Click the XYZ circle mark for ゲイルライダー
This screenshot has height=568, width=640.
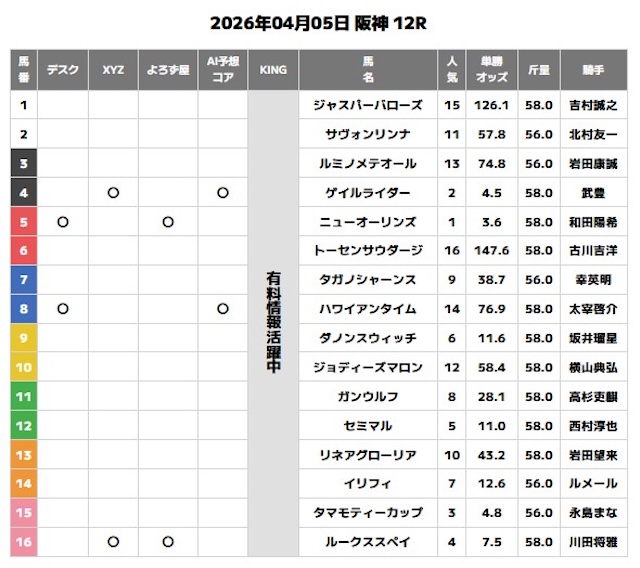[113, 193]
